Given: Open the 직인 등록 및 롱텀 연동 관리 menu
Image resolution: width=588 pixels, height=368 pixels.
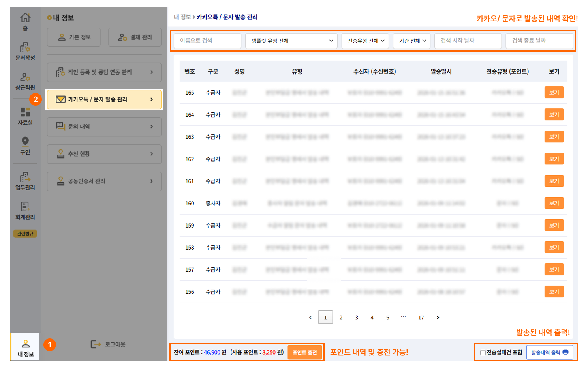Looking at the screenshot, I should (104, 72).
